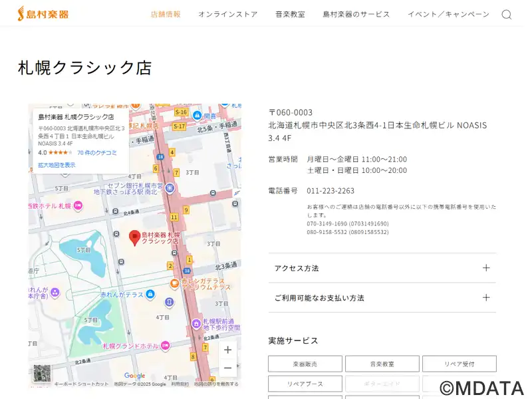Click the 月曜日〜金曜日 11:00〜21:00 hours text

tap(357, 160)
